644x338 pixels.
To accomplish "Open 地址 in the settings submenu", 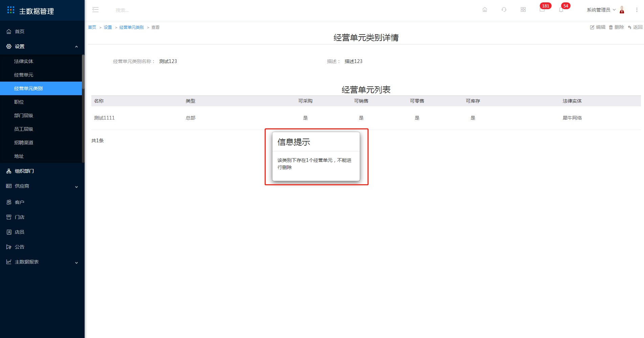I will pyautogui.click(x=19, y=156).
